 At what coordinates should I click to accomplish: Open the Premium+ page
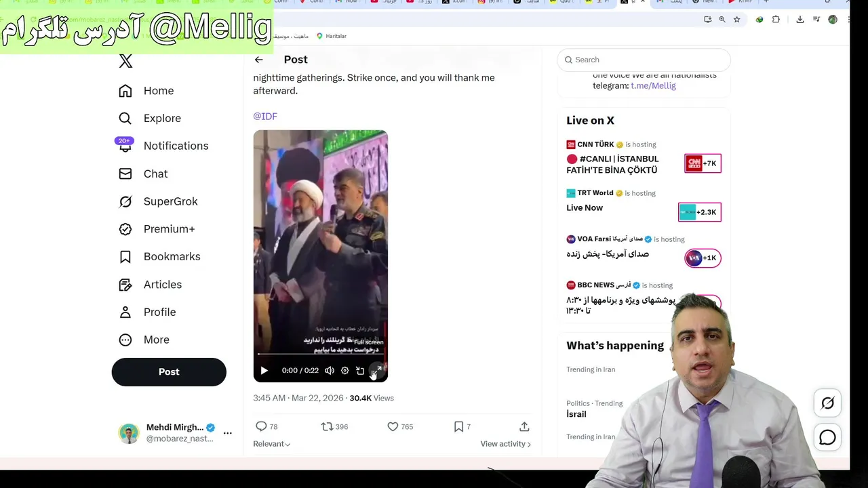coord(157,229)
